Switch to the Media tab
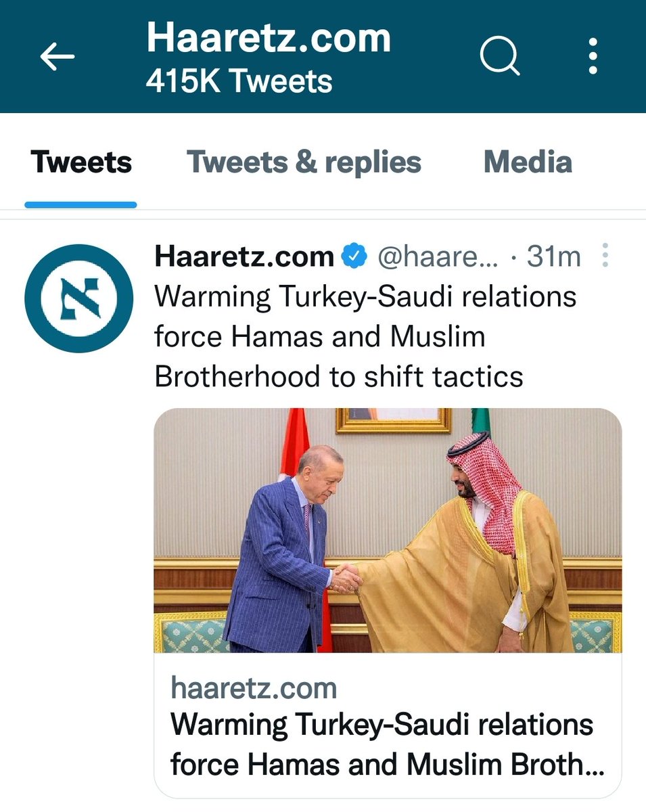Viewport: 646px width, 812px height. tap(528, 162)
